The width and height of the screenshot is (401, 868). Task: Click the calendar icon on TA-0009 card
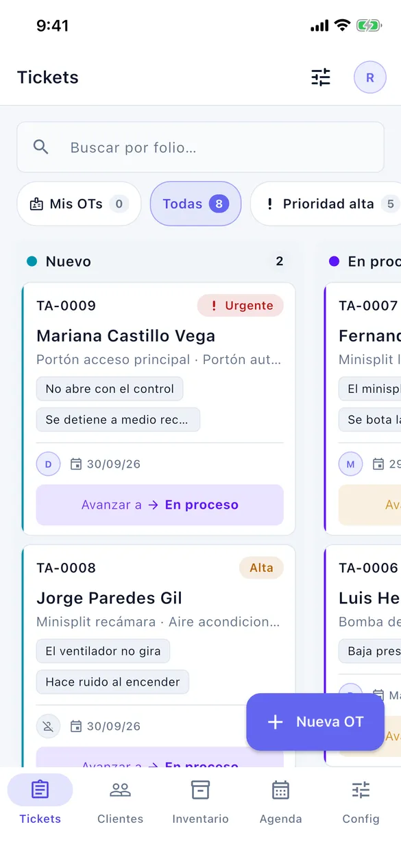(x=76, y=464)
